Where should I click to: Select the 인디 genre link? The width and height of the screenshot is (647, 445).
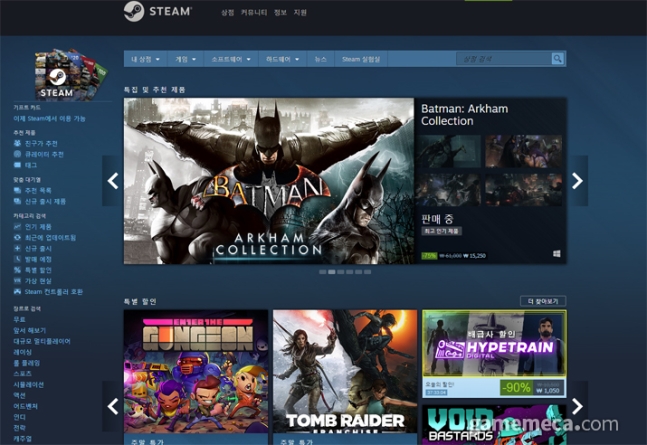point(19,417)
